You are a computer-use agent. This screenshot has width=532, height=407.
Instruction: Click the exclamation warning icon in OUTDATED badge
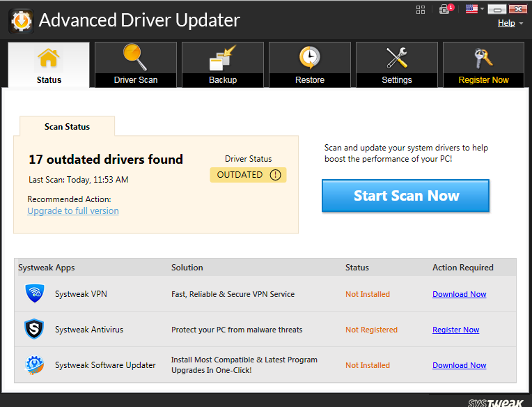pyautogui.click(x=275, y=175)
